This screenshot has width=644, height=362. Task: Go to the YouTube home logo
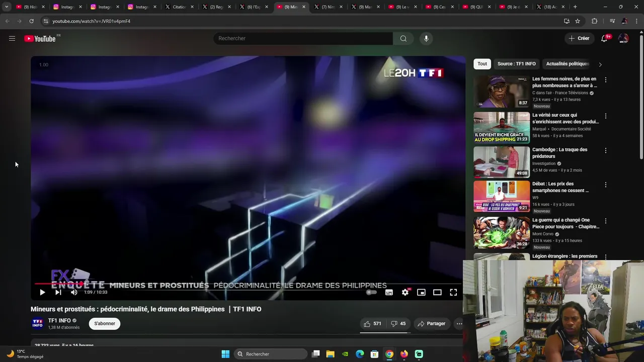tap(40, 39)
